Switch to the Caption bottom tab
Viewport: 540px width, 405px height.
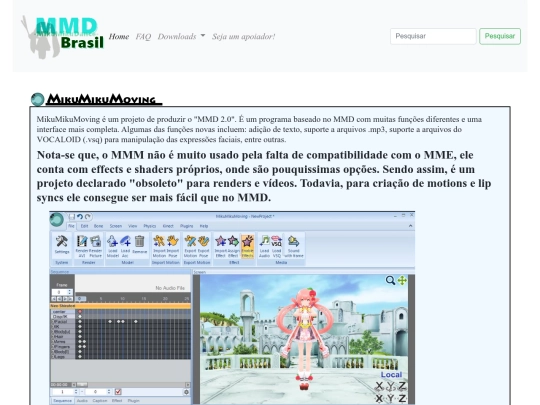tap(100, 401)
